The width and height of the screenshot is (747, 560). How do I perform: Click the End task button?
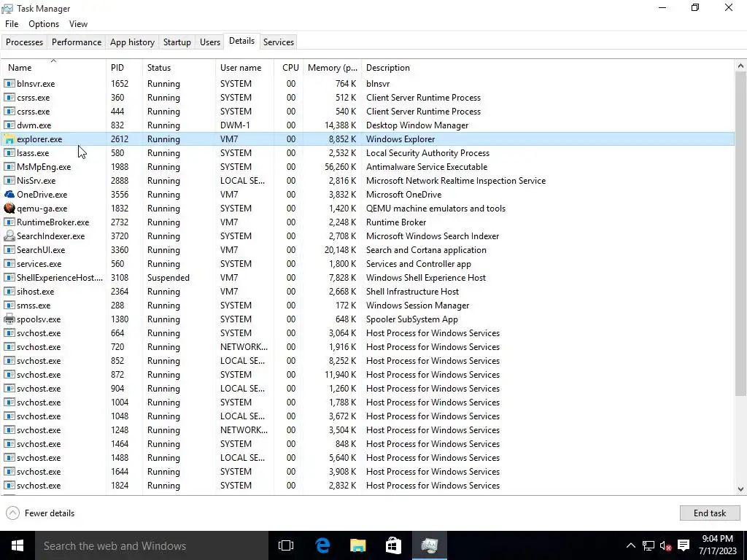(x=709, y=513)
